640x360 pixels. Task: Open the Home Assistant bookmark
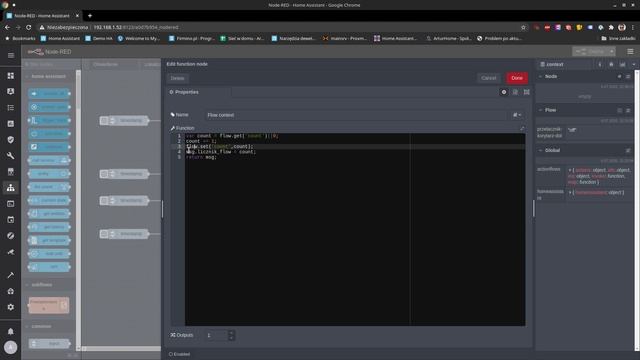pyautogui.click(x=60, y=38)
